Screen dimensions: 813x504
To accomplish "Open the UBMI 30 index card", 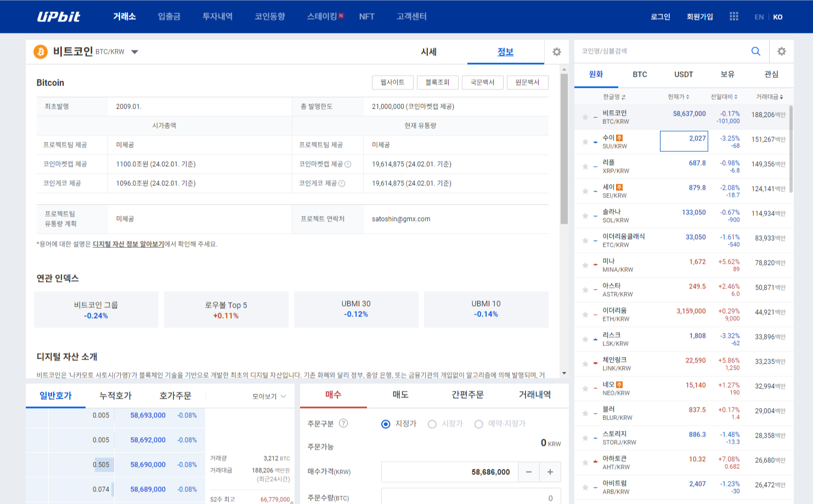I will (x=356, y=310).
